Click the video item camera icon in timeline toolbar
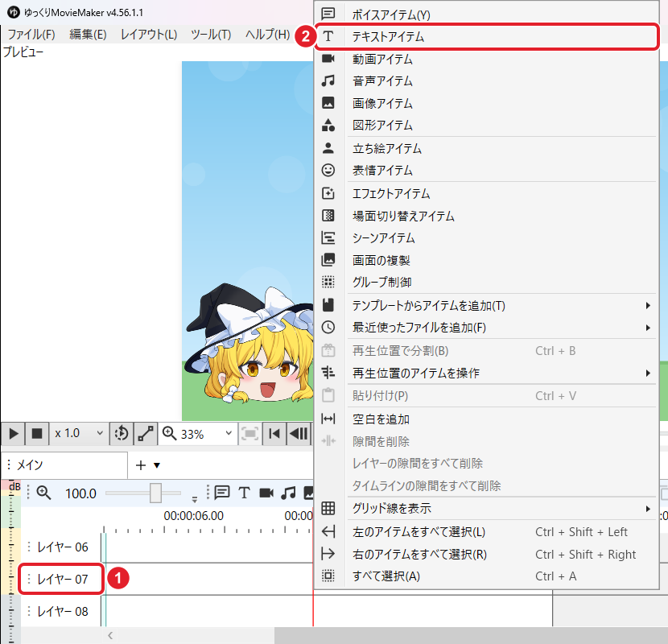This screenshot has height=644, width=668. point(266,493)
